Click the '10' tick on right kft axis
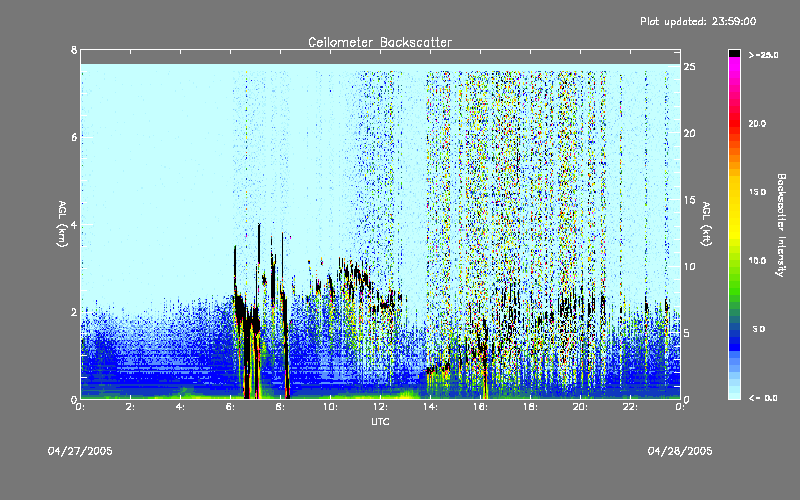The image size is (800, 500). point(689,266)
